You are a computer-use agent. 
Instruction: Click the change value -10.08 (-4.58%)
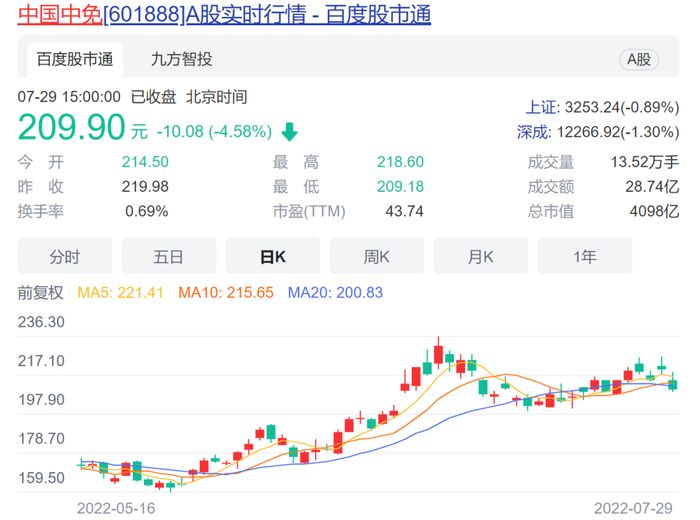(x=214, y=132)
